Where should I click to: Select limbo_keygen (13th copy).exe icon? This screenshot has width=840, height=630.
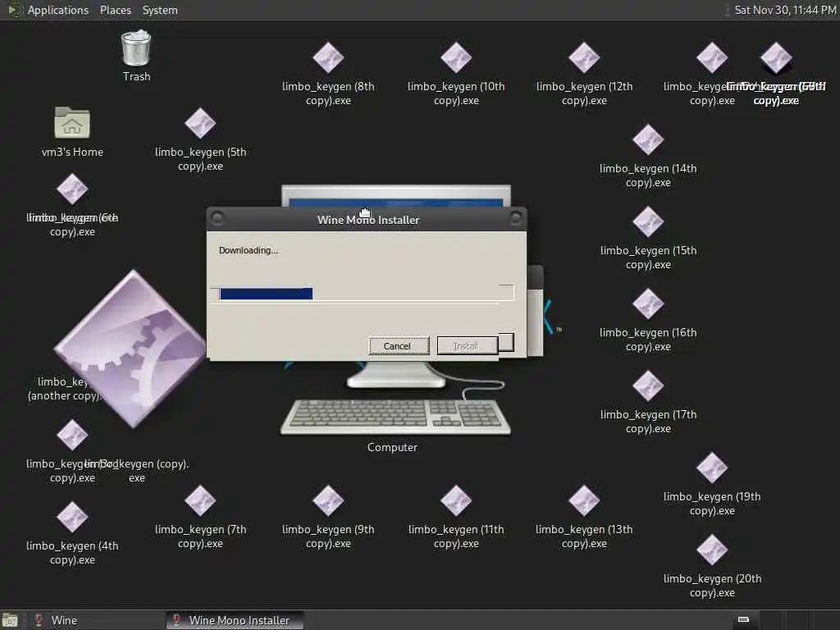584,500
